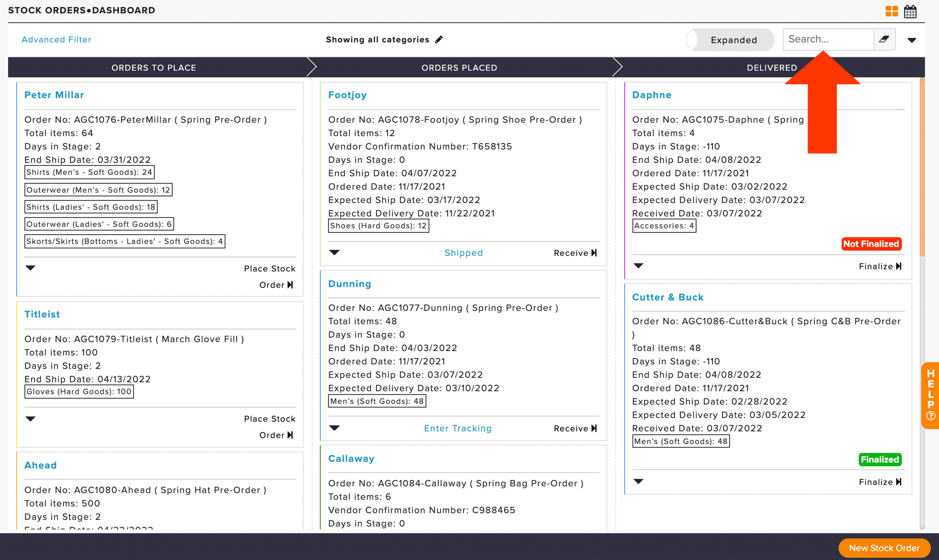
Task: Place Stock Order for Peter Millar
Action: tap(270, 277)
